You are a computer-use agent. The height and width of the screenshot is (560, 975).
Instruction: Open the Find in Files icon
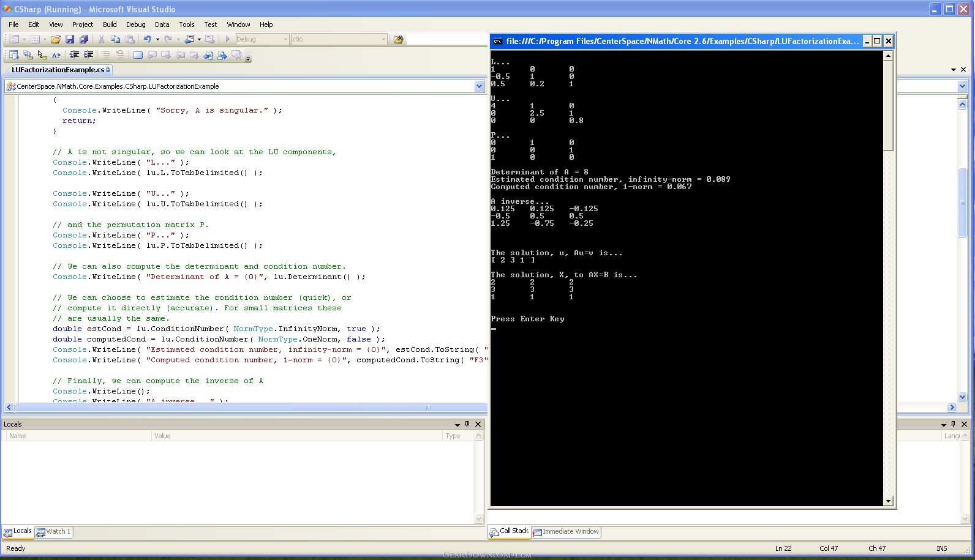click(399, 39)
